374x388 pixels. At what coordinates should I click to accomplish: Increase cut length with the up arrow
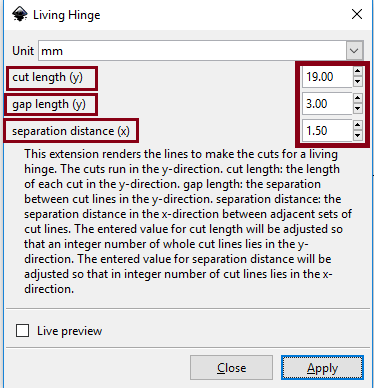pos(358,72)
